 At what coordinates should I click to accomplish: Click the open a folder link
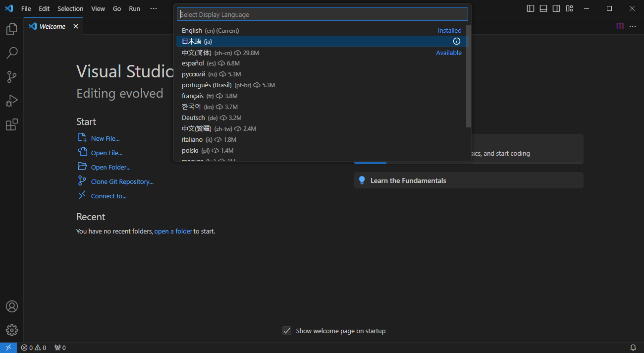173,231
